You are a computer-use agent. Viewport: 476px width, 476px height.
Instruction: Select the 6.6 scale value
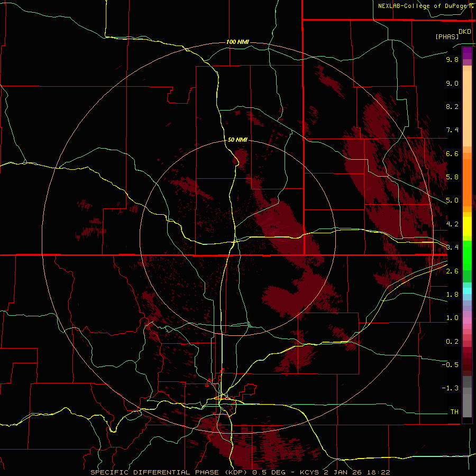452,153
